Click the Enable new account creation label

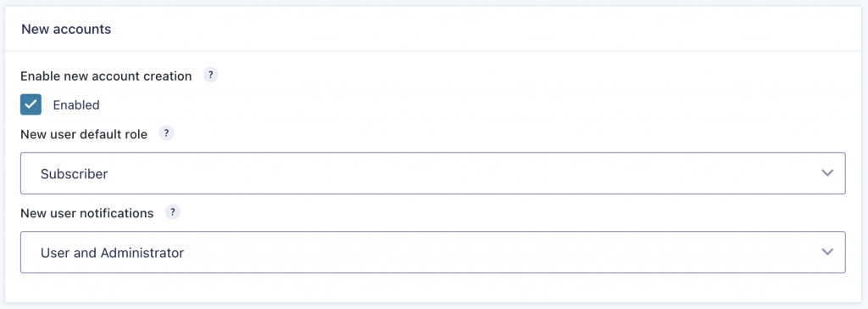[x=106, y=76]
